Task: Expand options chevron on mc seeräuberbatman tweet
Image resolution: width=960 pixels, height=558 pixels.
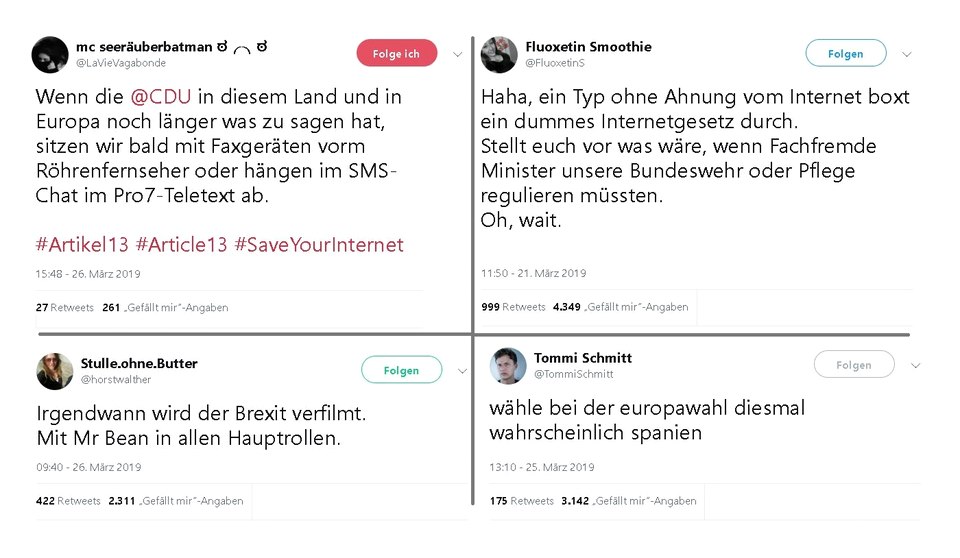Action: click(x=458, y=55)
